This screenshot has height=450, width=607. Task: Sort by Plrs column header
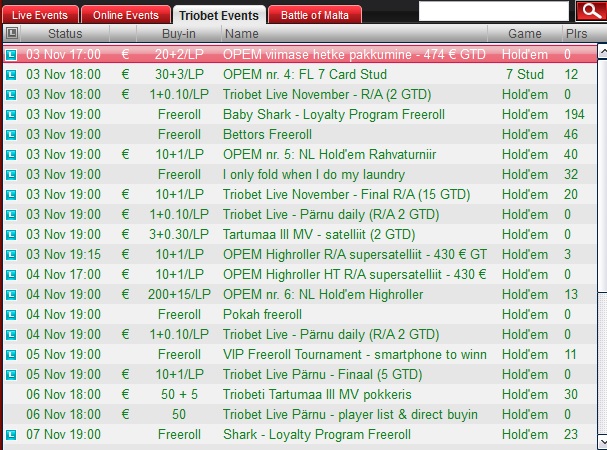[577, 34]
